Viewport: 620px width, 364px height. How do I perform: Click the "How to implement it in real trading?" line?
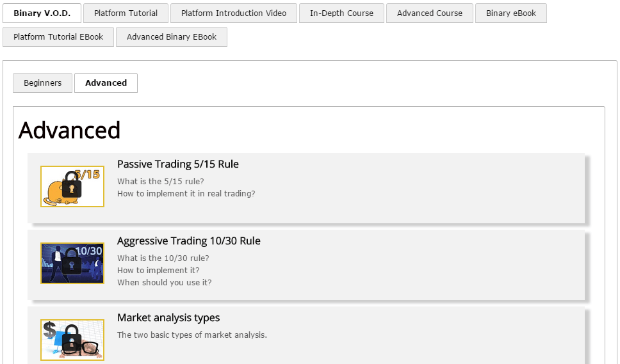(186, 194)
